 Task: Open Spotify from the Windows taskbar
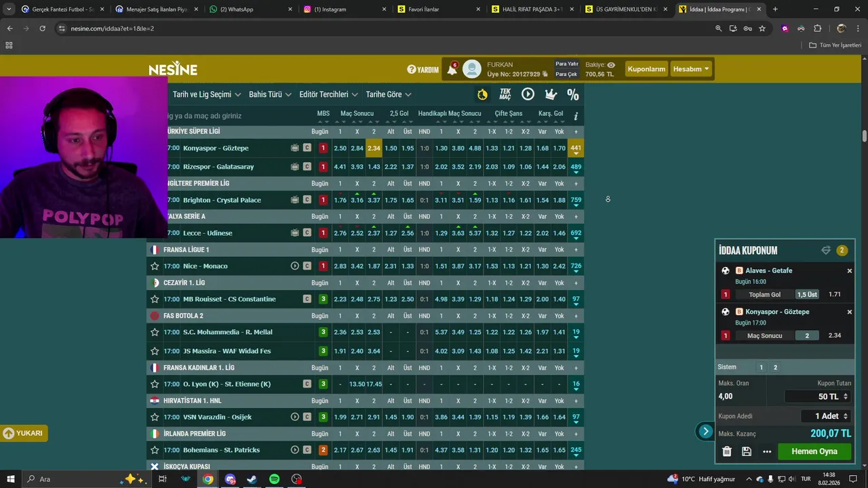coord(274,479)
